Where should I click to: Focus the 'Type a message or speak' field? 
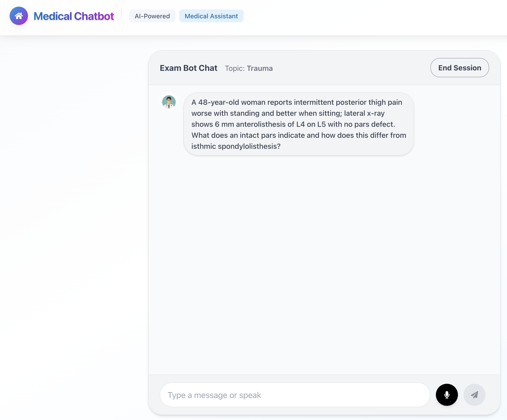click(x=295, y=395)
